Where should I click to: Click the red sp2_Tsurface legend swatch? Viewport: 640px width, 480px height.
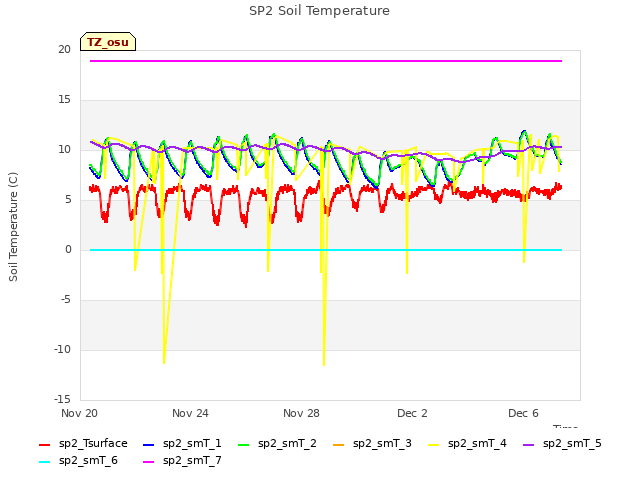coord(44,444)
